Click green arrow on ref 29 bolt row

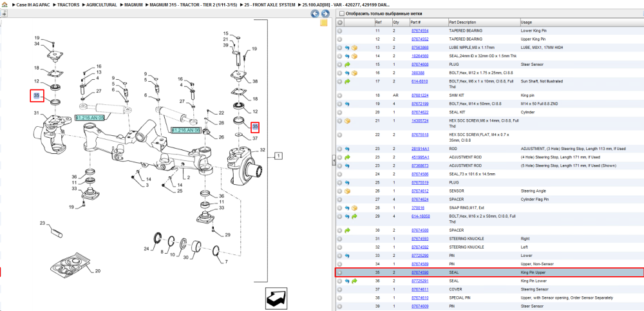pos(354,216)
